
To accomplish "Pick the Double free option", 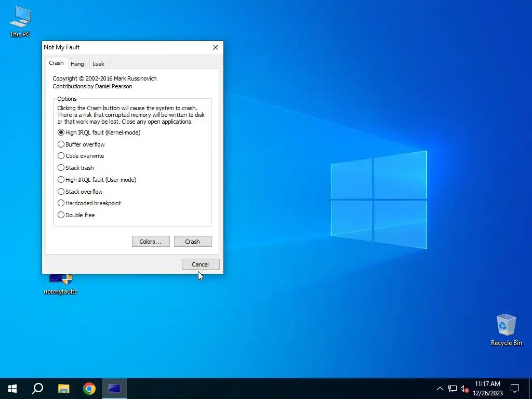I will [76, 215].
